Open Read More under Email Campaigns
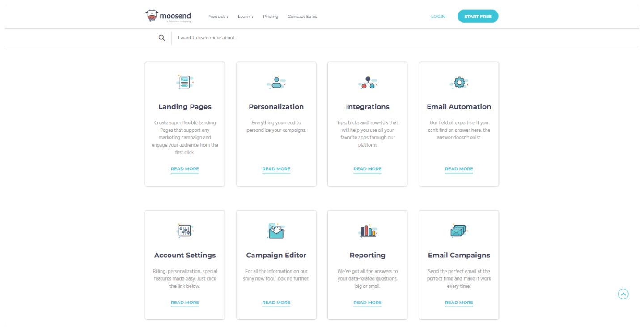This screenshot has width=644, height=332. coord(459,303)
